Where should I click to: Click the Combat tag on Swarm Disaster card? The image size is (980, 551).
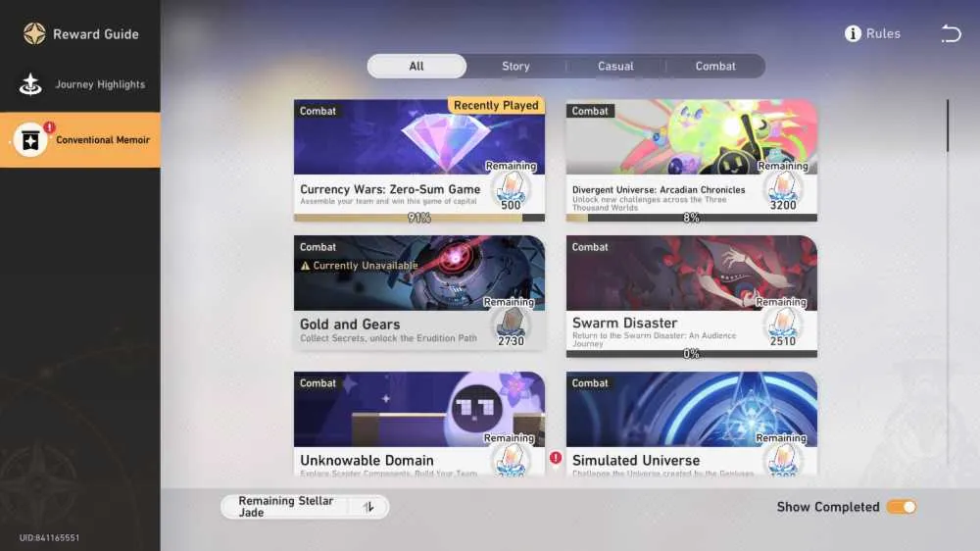589,247
